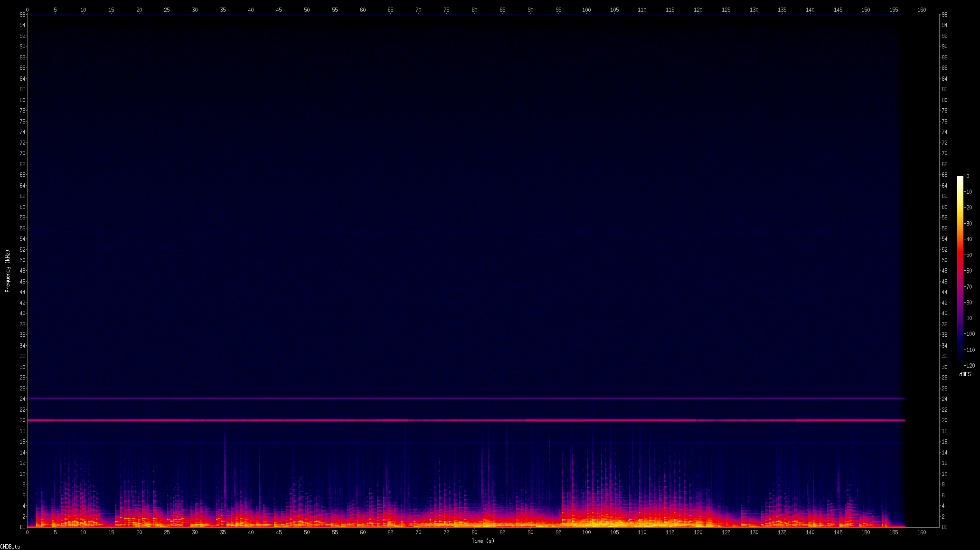
Task: Click the 20 kHz label on right axis
Action: [944, 420]
